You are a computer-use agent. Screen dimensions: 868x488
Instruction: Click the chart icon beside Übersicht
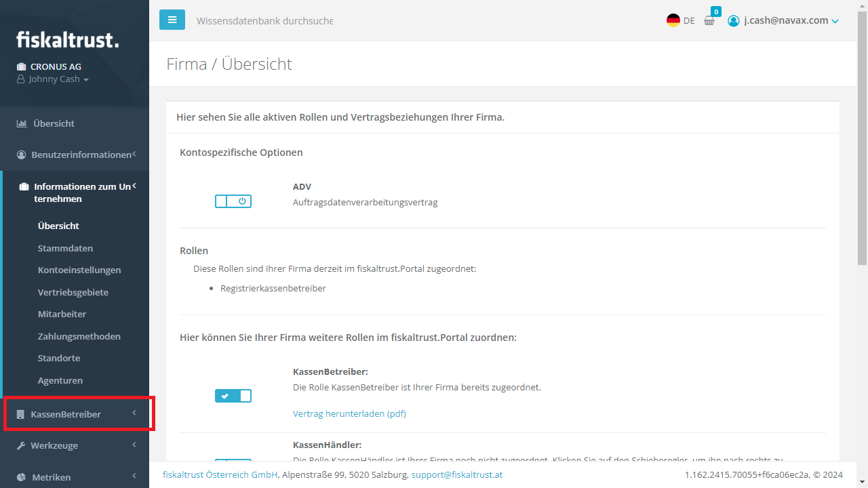point(20,123)
